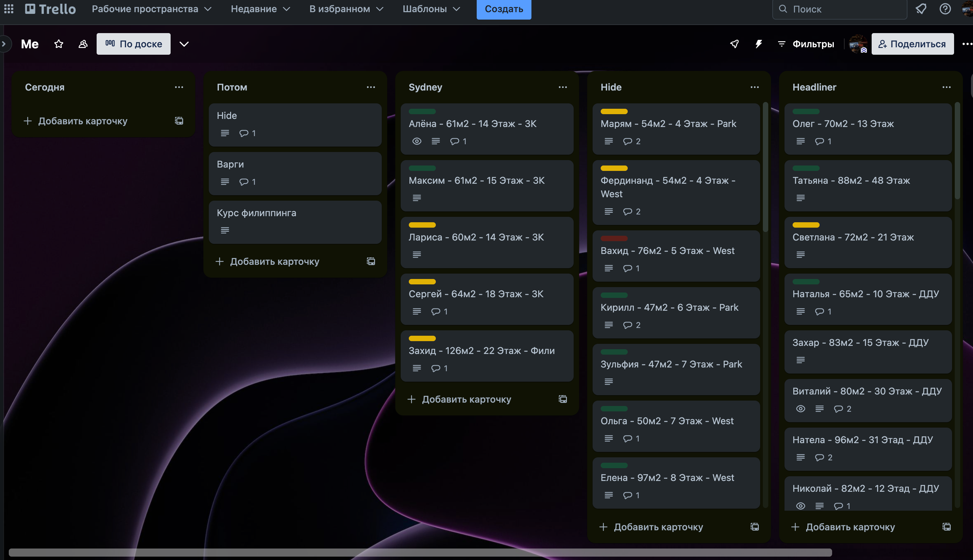This screenshot has height=560, width=973.
Task: Open automation lightning bolt icon
Action: coord(759,44)
